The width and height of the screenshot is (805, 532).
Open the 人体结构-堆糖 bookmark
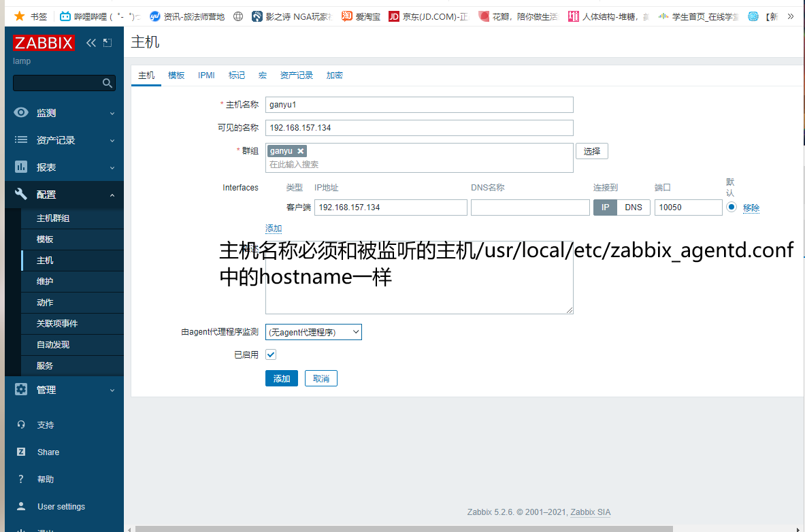pyautogui.click(x=610, y=16)
